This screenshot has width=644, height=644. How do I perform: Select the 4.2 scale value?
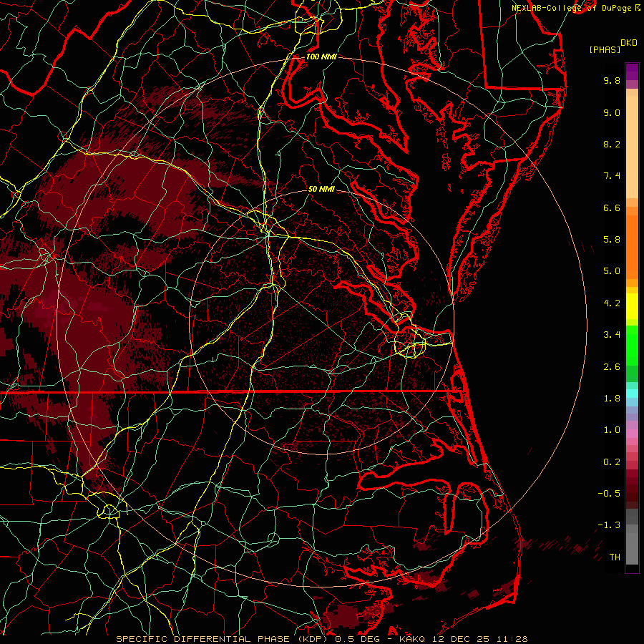point(612,303)
